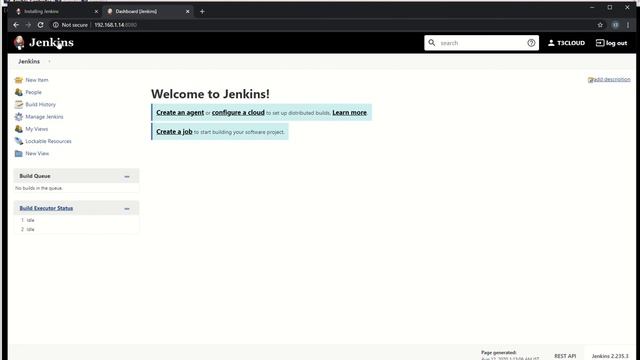Click the browser address bar URL
The image size is (640, 360).
(116, 25)
